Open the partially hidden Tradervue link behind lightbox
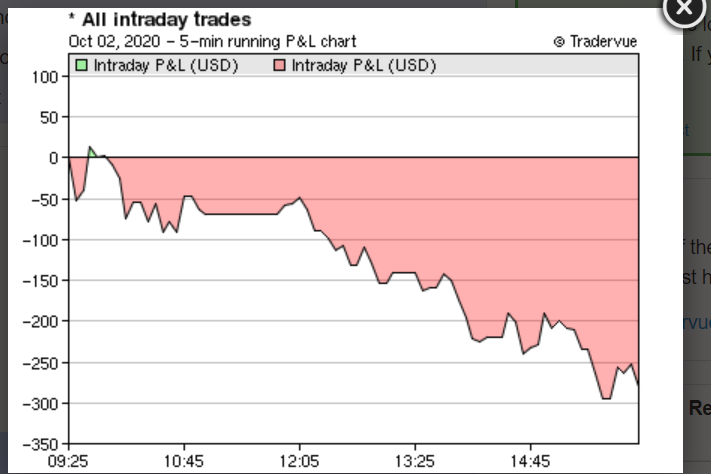Viewport: 711px width, 474px height. pyautogui.click(x=697, y=323)
